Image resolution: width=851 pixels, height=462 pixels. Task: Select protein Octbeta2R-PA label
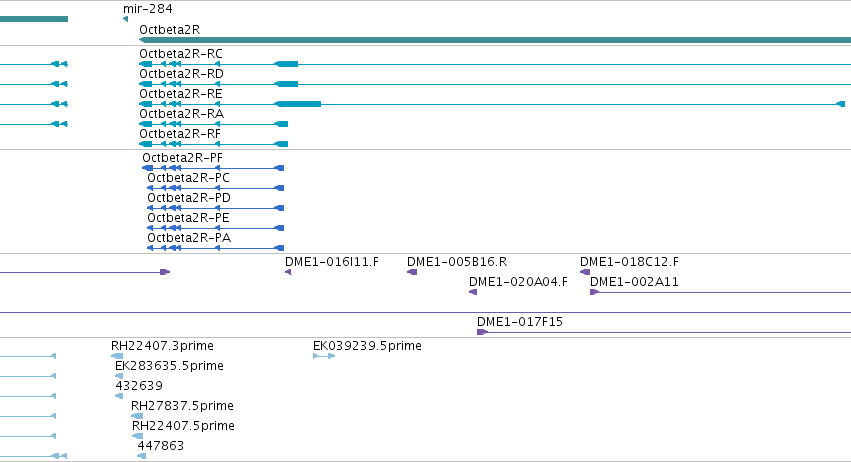[x=189, y=238]
